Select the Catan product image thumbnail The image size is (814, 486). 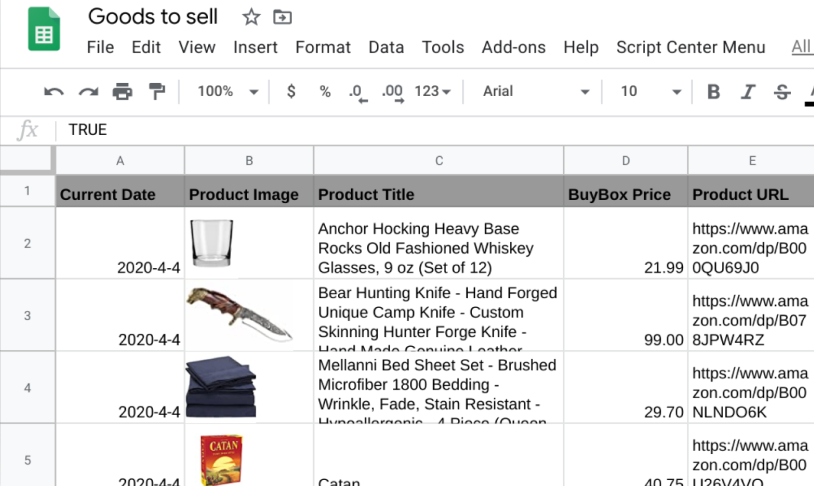click(221, 459)
